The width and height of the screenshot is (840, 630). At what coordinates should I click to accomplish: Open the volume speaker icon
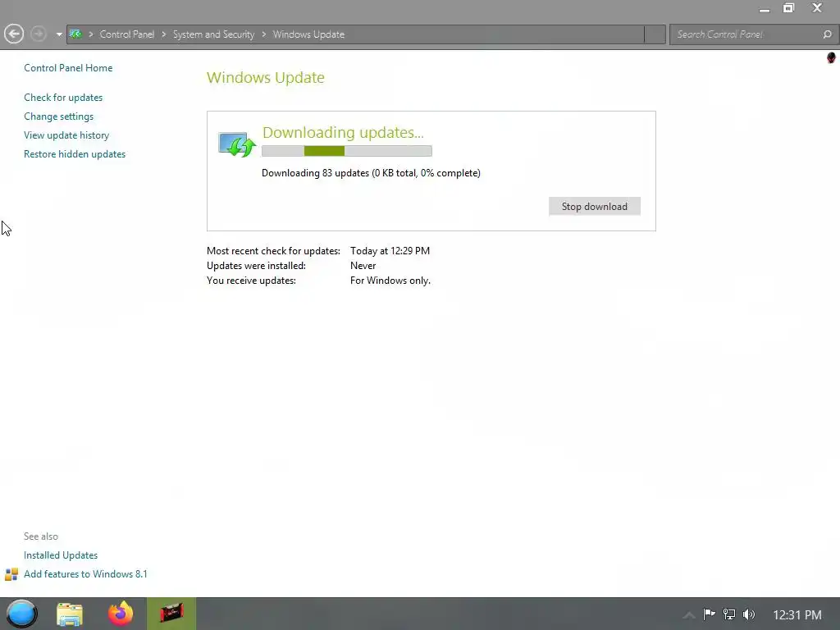pyautogui.click(x=749, y=614)
